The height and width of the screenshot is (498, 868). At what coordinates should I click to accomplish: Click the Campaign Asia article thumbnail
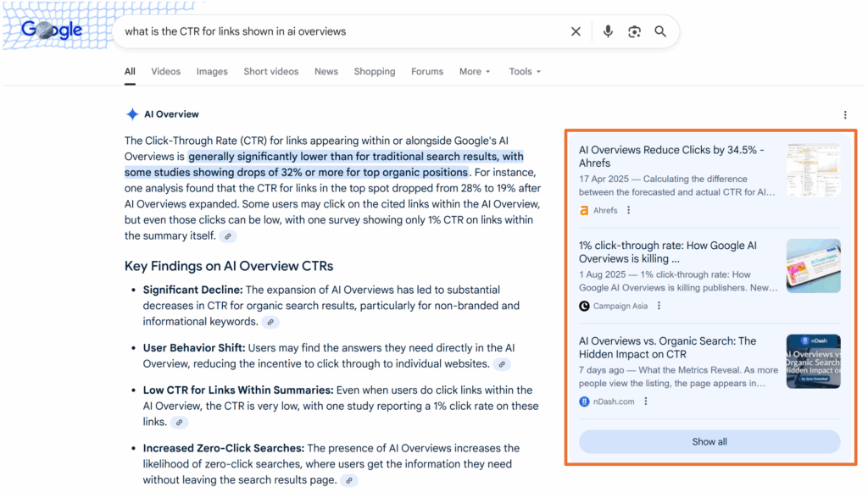(813, 266)
